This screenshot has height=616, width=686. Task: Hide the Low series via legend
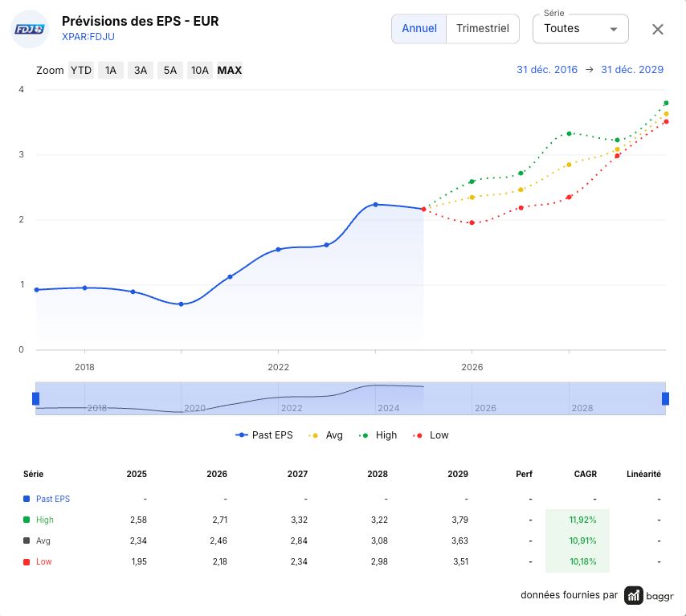pyautogui.click(x=431, y=435)
